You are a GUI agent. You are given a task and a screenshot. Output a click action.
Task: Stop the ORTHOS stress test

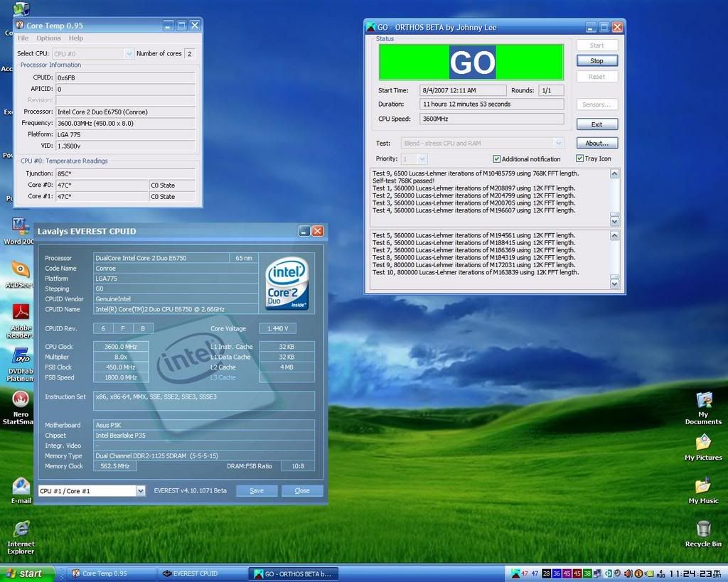click(597, 61)
